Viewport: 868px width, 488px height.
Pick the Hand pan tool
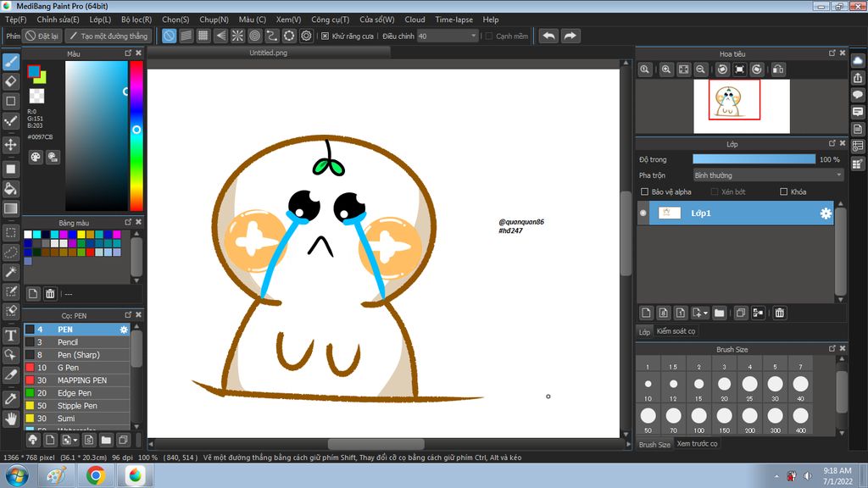pyautogui.click(x=11, y=418)
